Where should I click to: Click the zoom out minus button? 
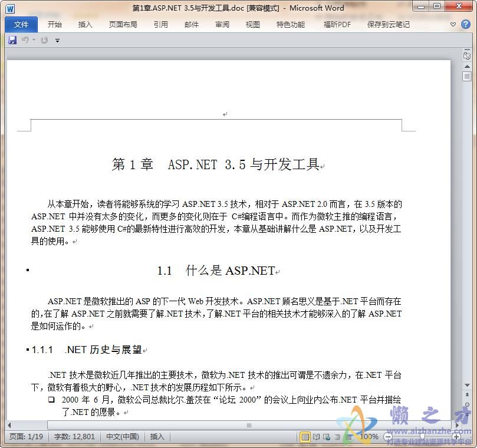click(x=389, y=437)
